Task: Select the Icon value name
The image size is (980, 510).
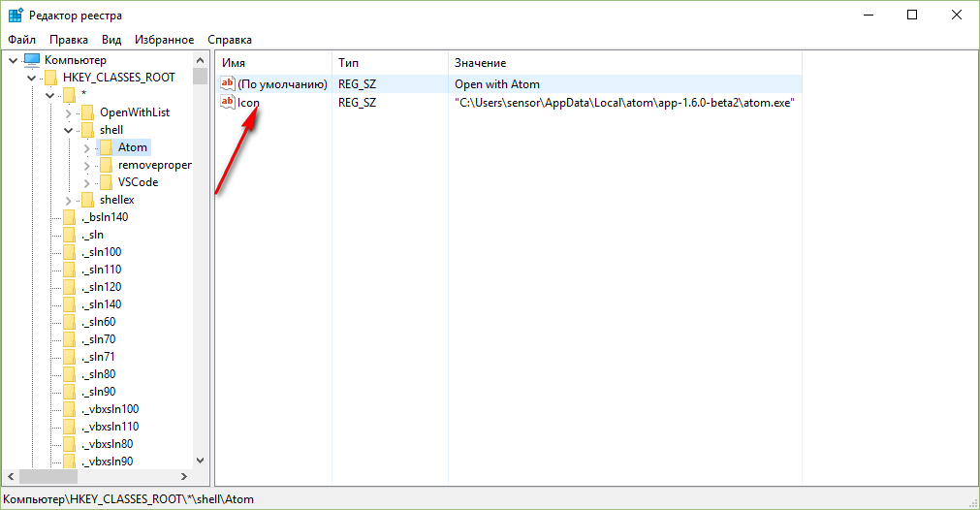Action: coord(248,103)
